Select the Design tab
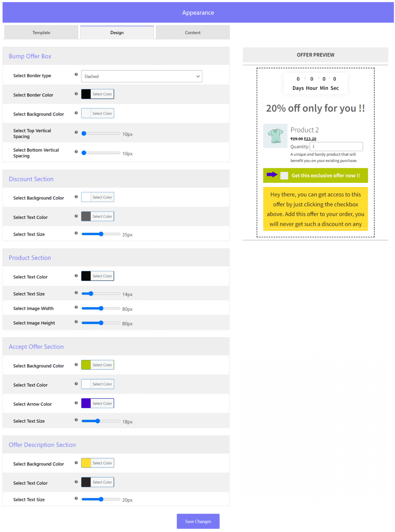395x532 pixels. tap(117, 32)
